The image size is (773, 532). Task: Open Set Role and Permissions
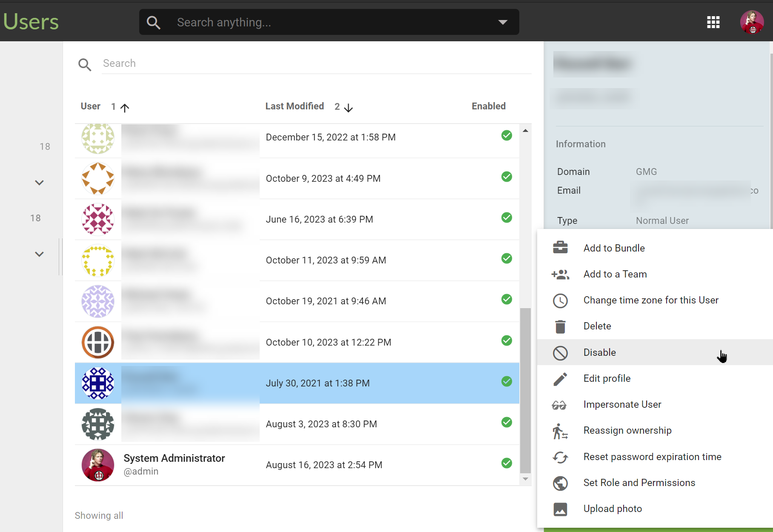(x=655, y=483)
